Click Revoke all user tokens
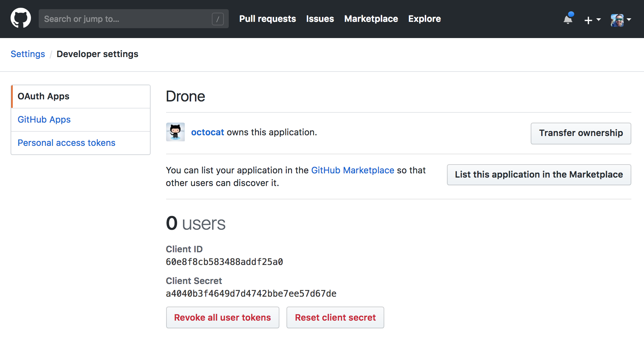This screenshot has width=644, height=346. click(222, 317)
